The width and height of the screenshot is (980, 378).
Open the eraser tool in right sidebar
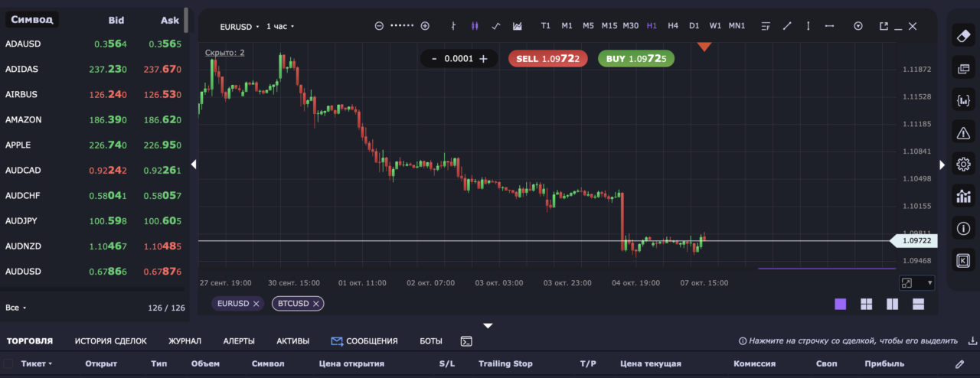point(963,35)
